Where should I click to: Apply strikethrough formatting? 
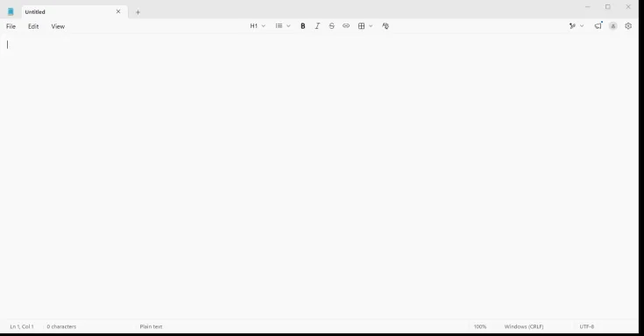(x=331, y=26)
